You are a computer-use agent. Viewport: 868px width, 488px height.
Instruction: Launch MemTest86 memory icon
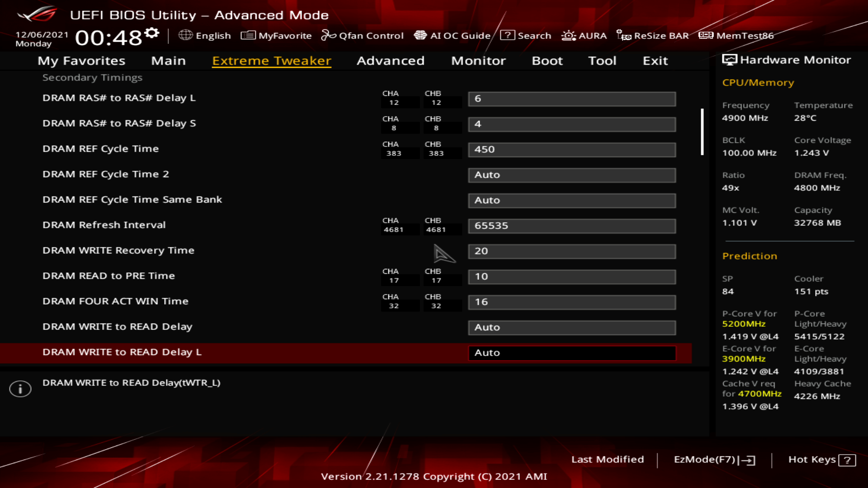coord(706,35)
